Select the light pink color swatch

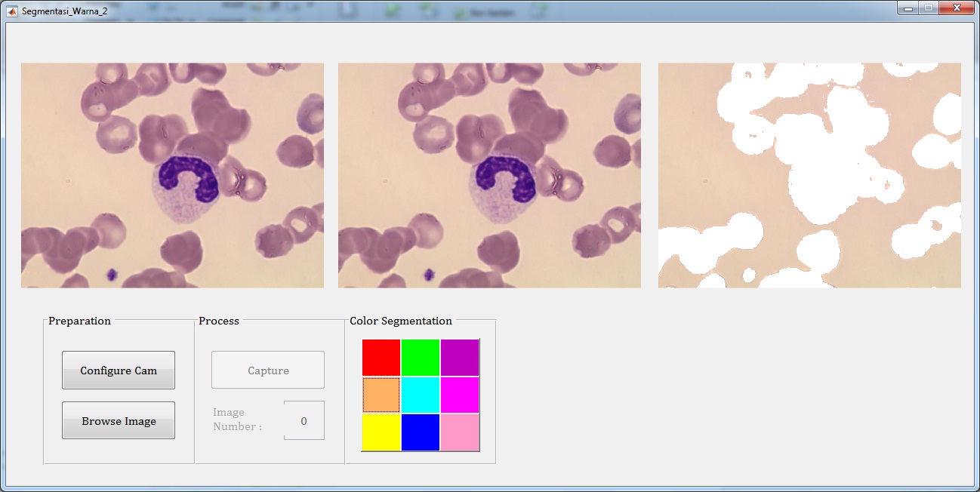point(460,432)
